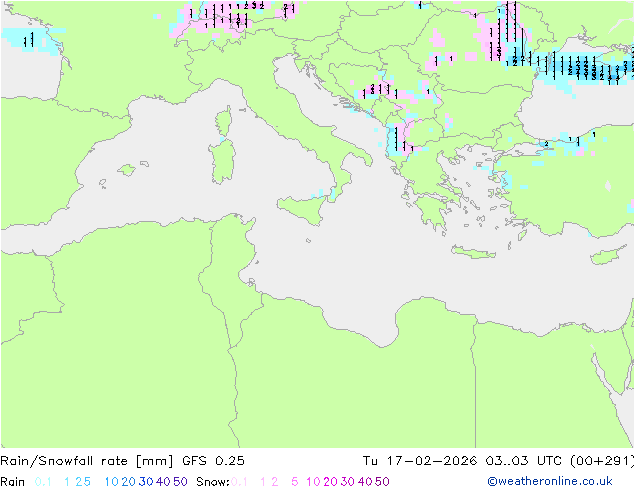The height and width of the screenshot is (490, 634).
Task: Click the rain legend value 50
Action: pyautogui.click(x=180, y=482)
